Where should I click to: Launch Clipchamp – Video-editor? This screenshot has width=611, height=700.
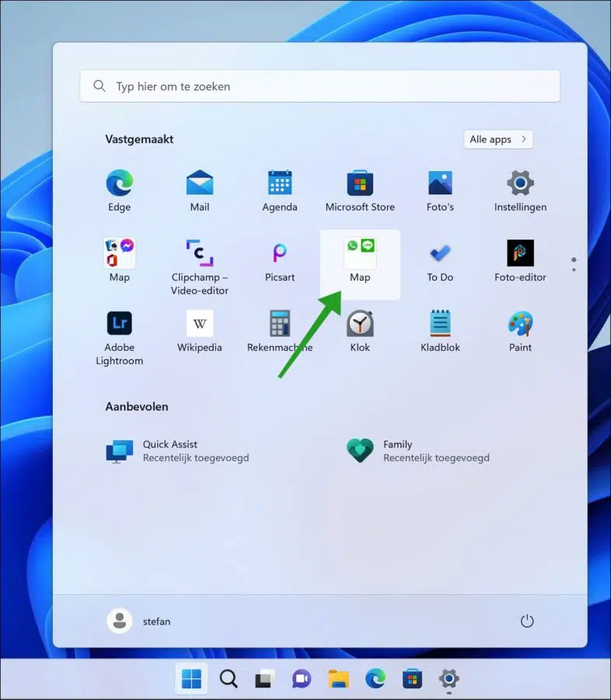click(x=200, y=267)
